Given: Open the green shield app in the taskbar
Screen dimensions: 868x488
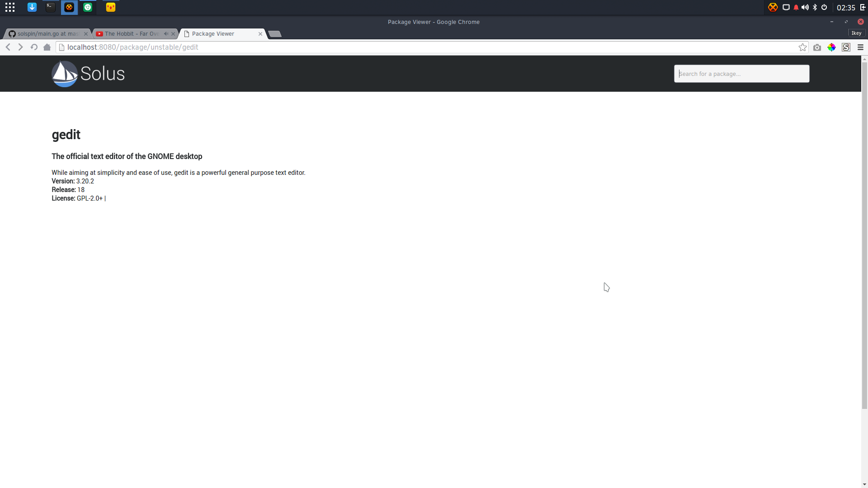Looking at the screenshot, I should (88, 7).
